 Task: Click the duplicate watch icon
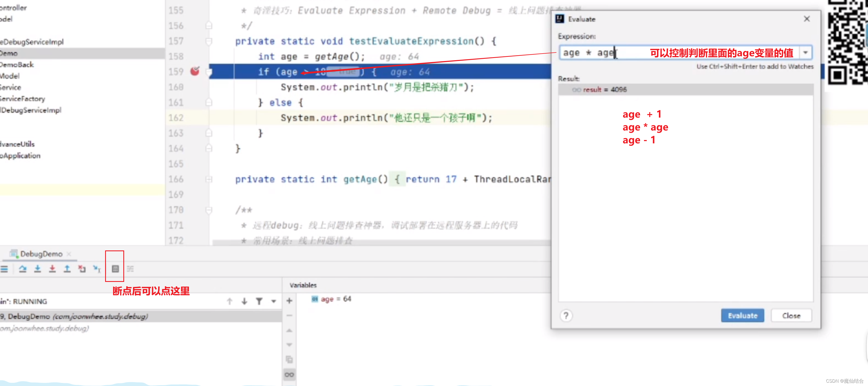point(289,359)
